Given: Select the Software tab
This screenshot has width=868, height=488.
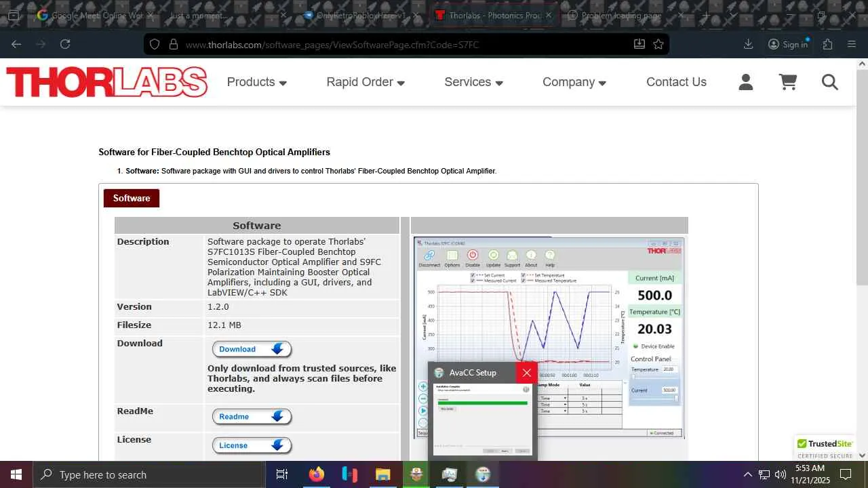Looking at the screenshot, I should point(132,198).
